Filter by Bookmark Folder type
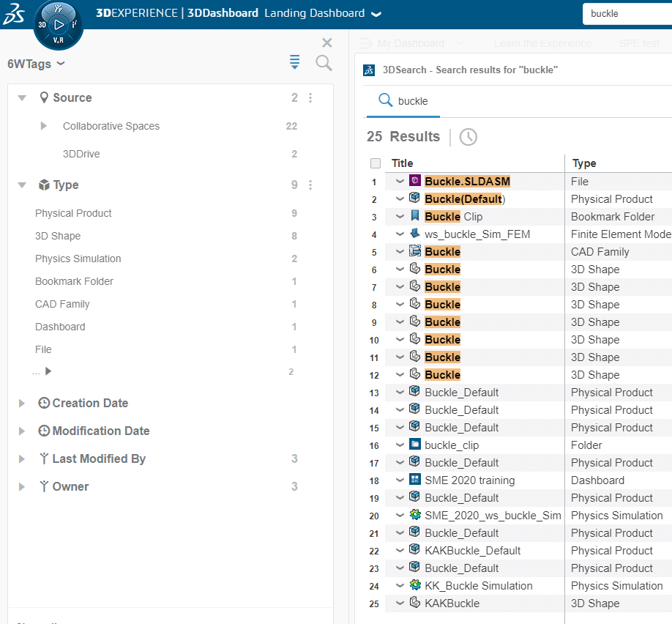 74,281
